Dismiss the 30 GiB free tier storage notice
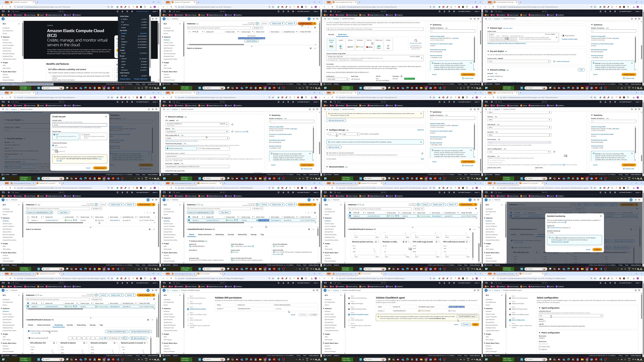The height and width of the screenshot is (362, 644). (421, 142)
